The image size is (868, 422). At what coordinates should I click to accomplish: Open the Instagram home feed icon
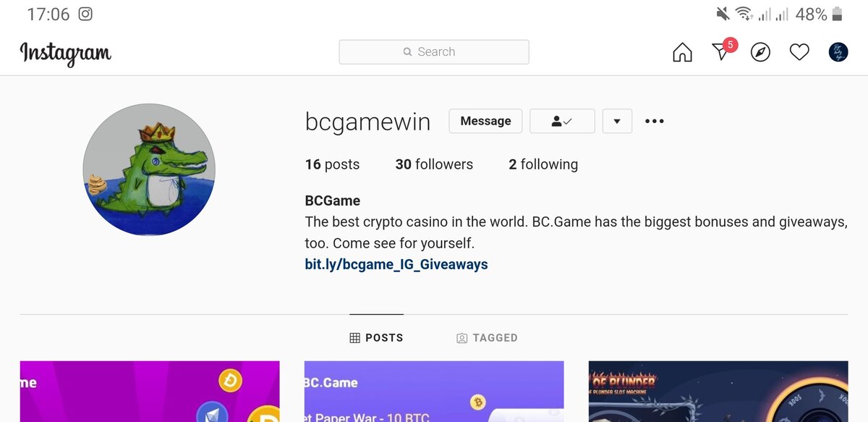coord(682,52)
